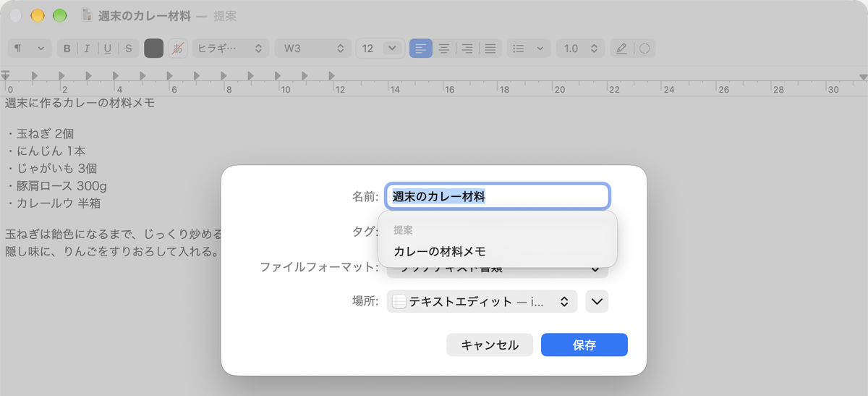The height and width of the screenshot is (396, 868).
Task: Click the right margin marker on ruler
Action: 863,77
